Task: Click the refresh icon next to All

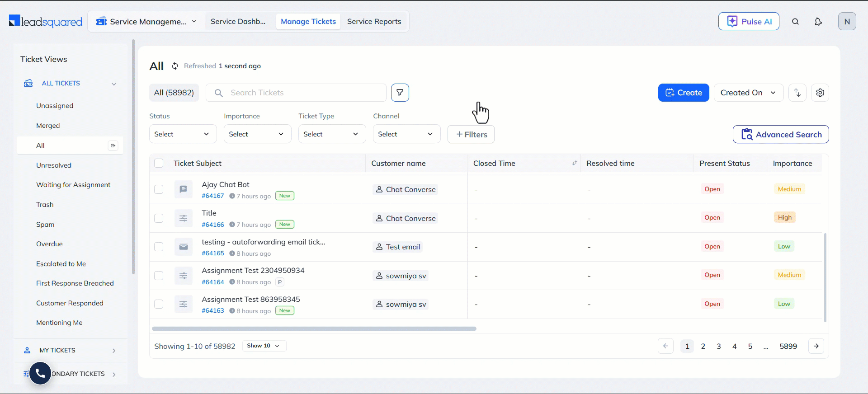Action: [x=175, y=66]
